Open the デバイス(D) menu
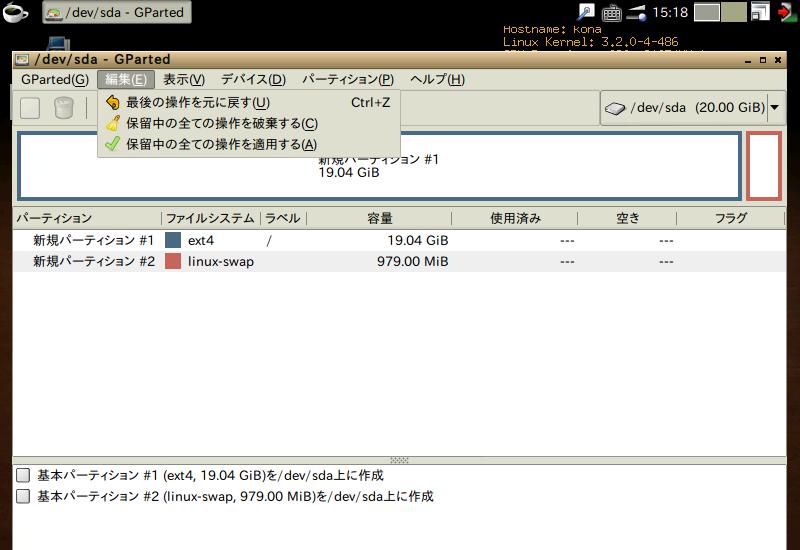 pyautogui.click(x=253, y=80)
